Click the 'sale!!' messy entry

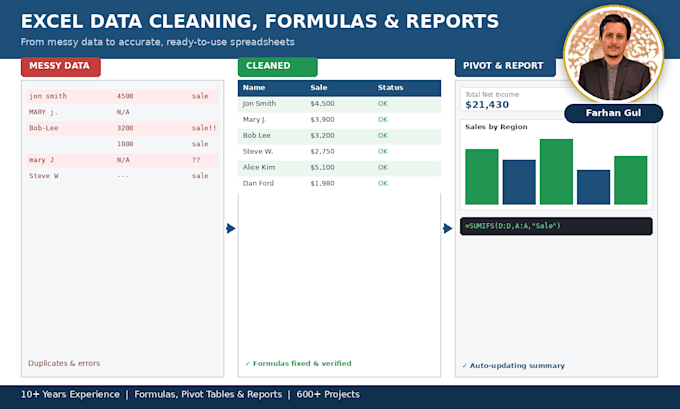pos(204,128)
